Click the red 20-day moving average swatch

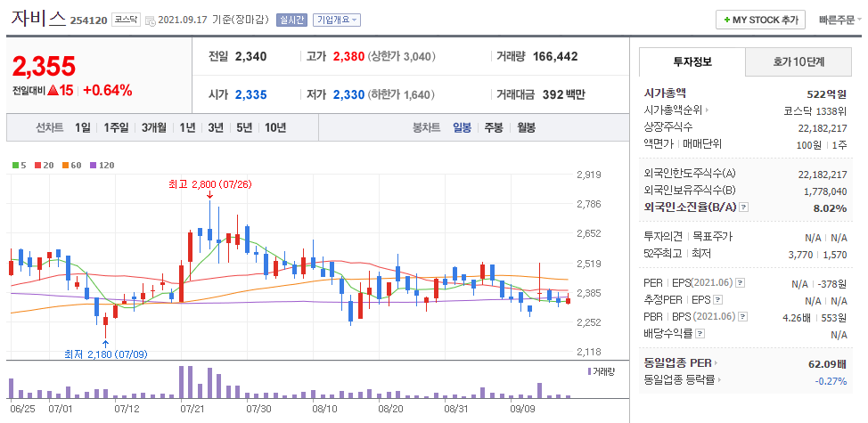[x=37, y=166]
